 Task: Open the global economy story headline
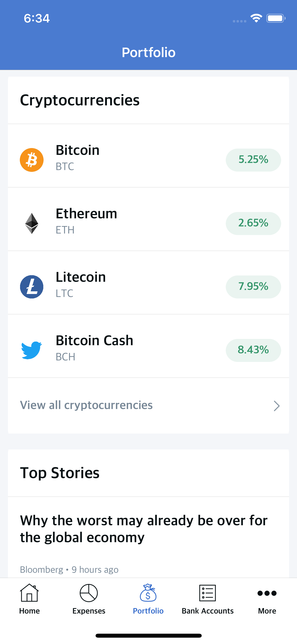click(x=144, y=529)
